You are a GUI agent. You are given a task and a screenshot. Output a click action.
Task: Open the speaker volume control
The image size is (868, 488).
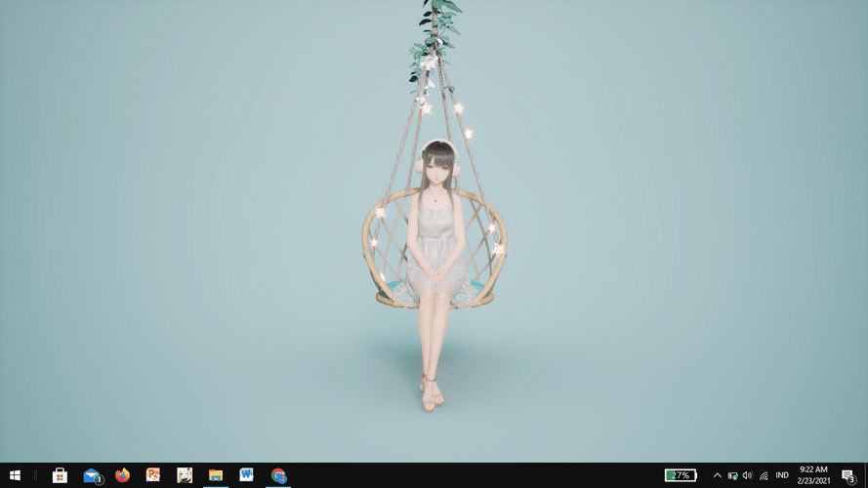747,475
